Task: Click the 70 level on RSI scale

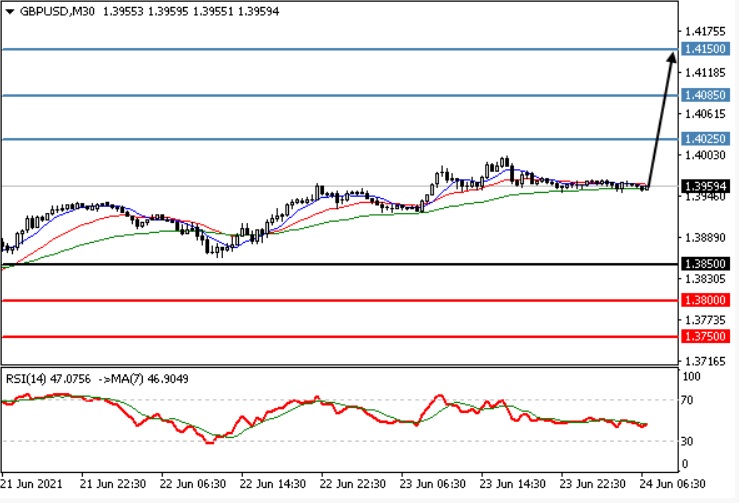Action: click(x=687, y=400)
